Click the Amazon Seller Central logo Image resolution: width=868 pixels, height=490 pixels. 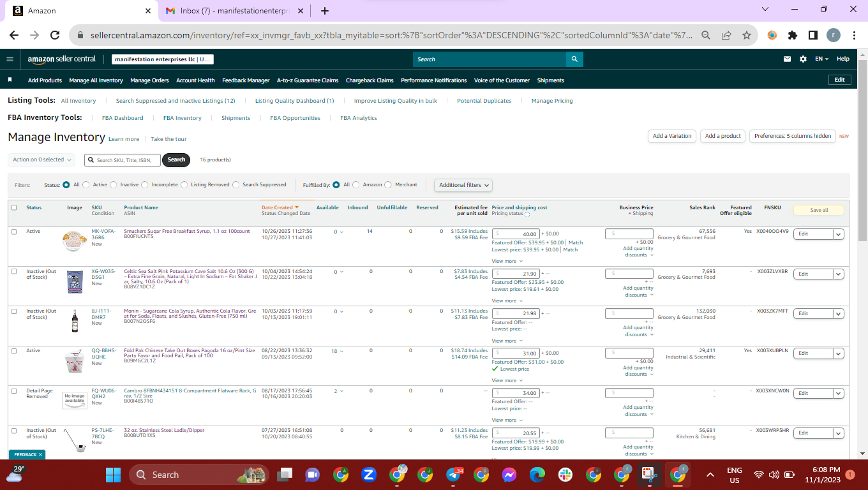coord(61,59)
